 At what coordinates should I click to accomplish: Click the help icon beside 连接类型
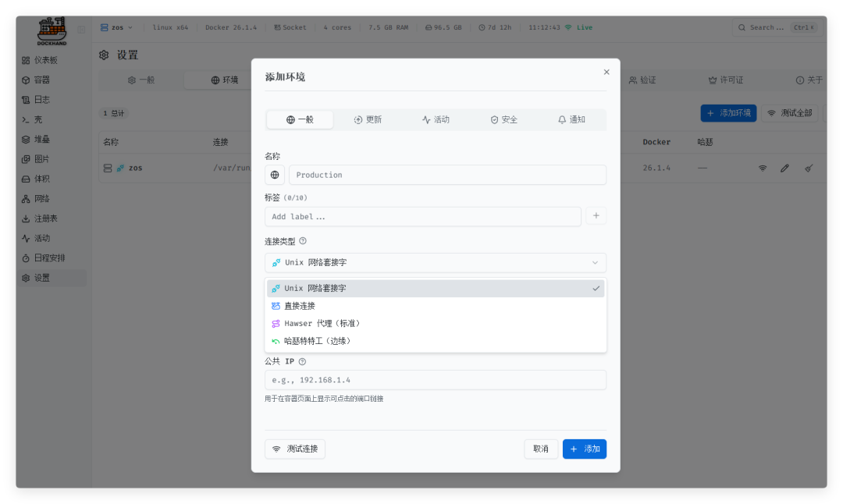(x=303, y=241)
